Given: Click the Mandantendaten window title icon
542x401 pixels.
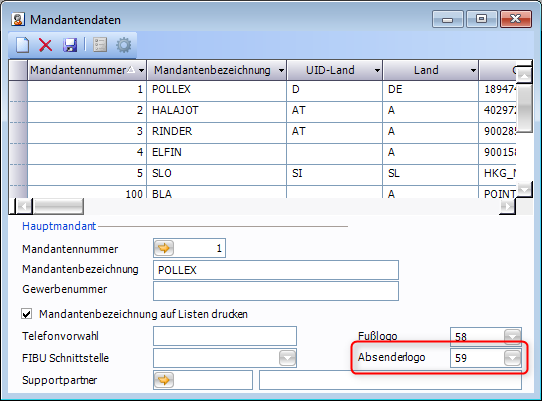Looking at the screenshot, I should (18, 19).
